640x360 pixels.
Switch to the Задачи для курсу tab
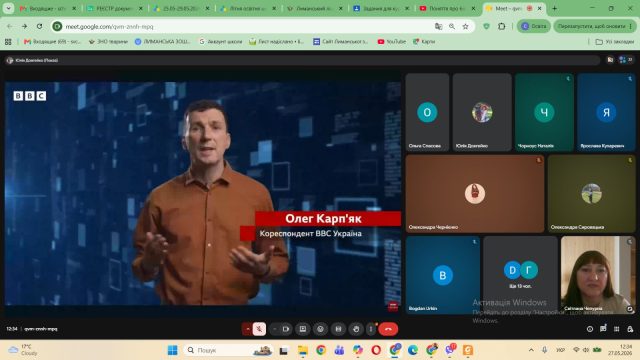coord(381,8)
